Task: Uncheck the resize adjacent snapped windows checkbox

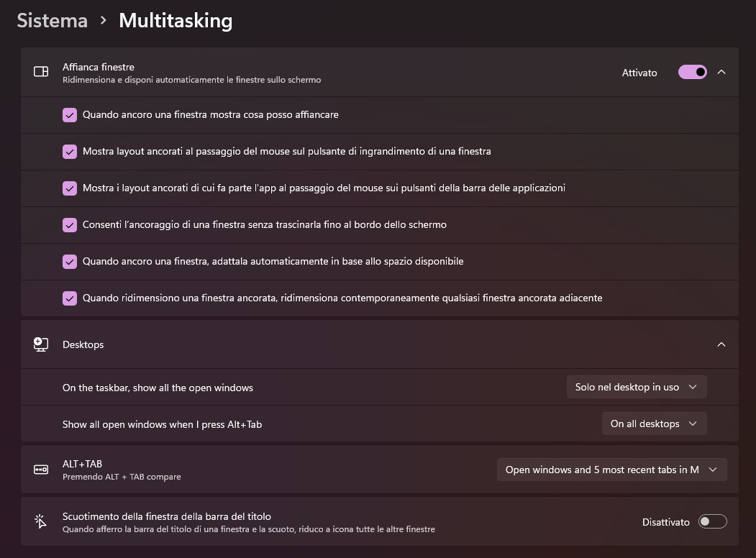Action: pyautogui.click(x=70, y=298)
